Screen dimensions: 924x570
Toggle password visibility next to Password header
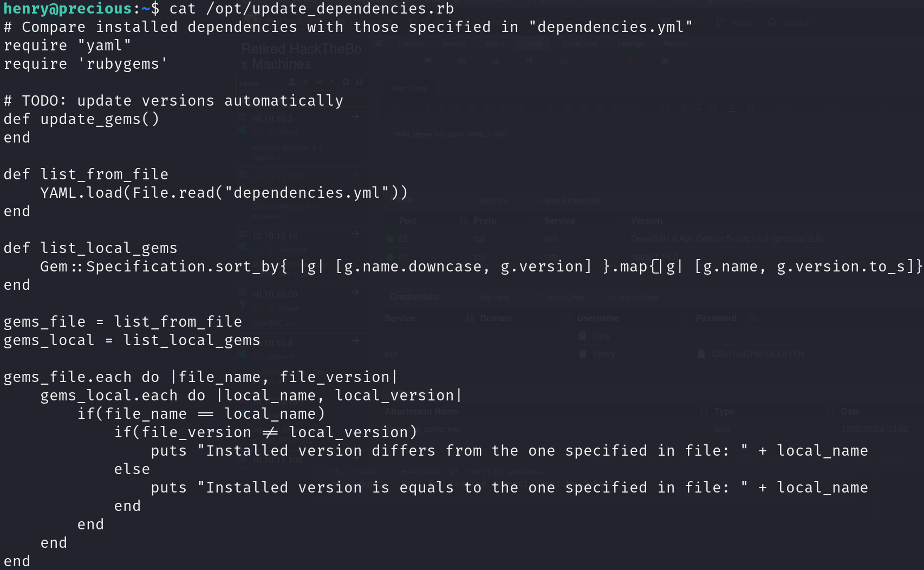click(753, 318)
